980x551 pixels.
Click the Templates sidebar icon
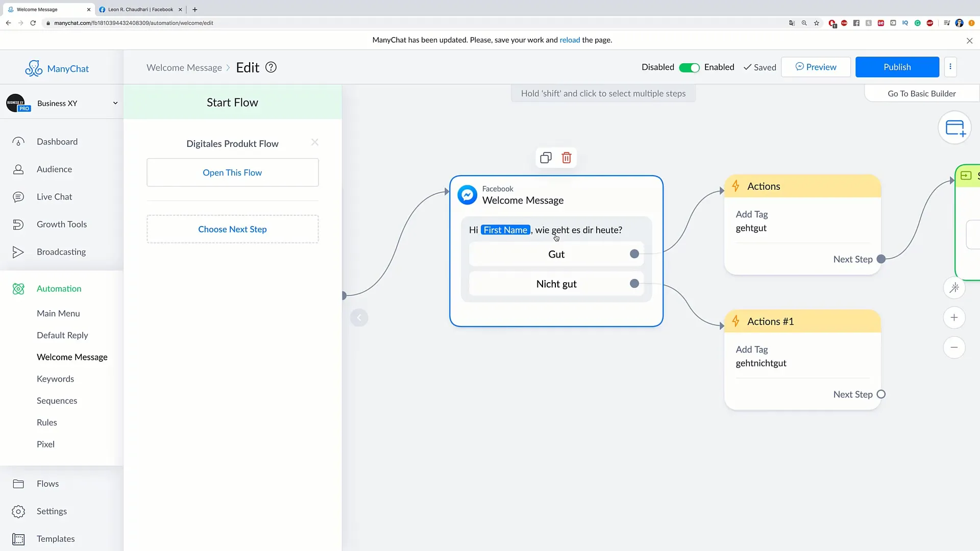click(17, 538)
